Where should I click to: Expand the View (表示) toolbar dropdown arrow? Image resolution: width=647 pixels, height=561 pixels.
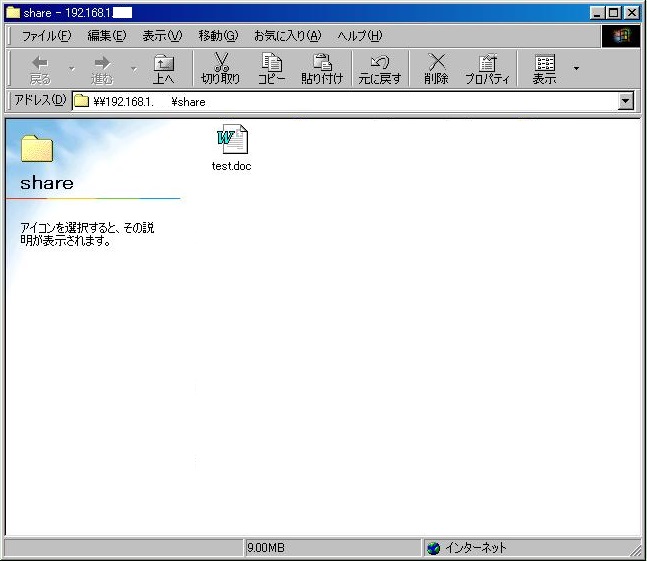[x=576, y=69]
